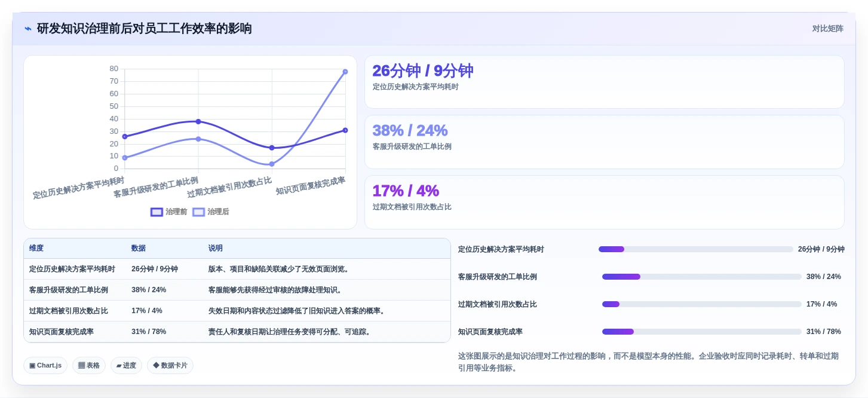Click the progress bar for 知识页面复核完成率

point(702,332)
